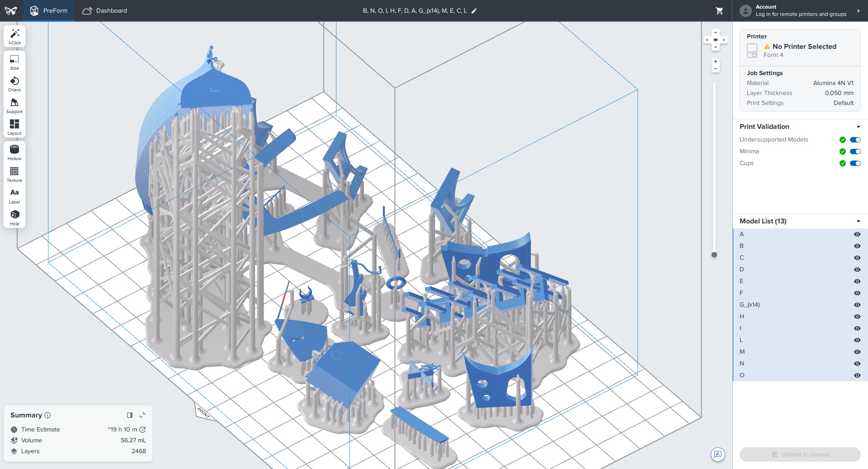This screenshot has width=868, height=469.
Task: Open the Hollow tool
Action: tap(14, 152)
